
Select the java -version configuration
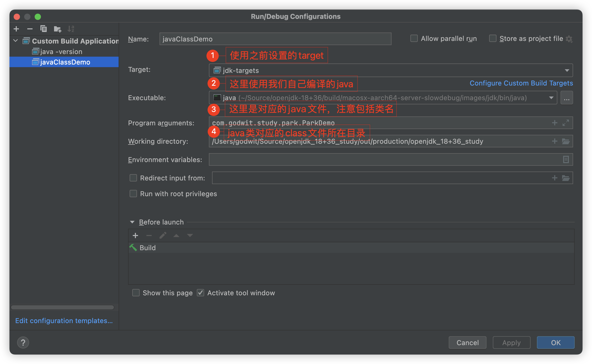click(61, 52)
